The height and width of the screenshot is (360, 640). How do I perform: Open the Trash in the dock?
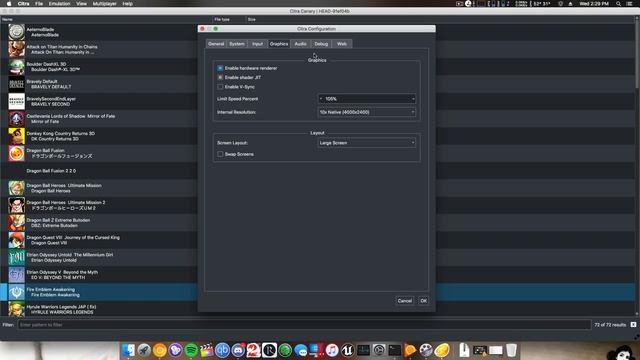pos(511,350)
